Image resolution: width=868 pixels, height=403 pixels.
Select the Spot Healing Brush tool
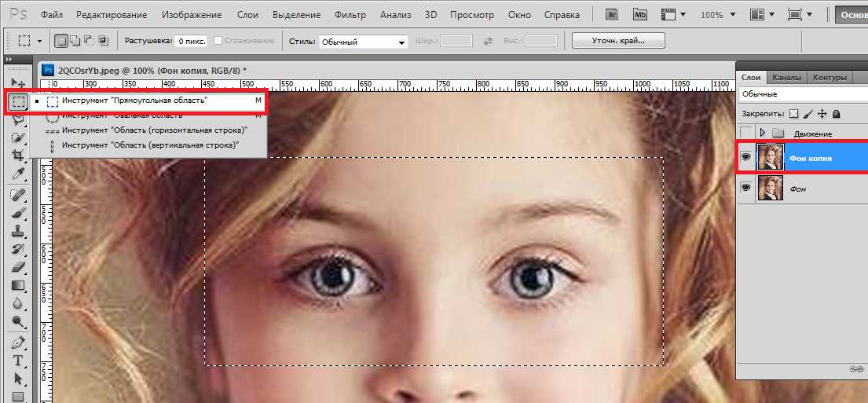pos(18,194)
